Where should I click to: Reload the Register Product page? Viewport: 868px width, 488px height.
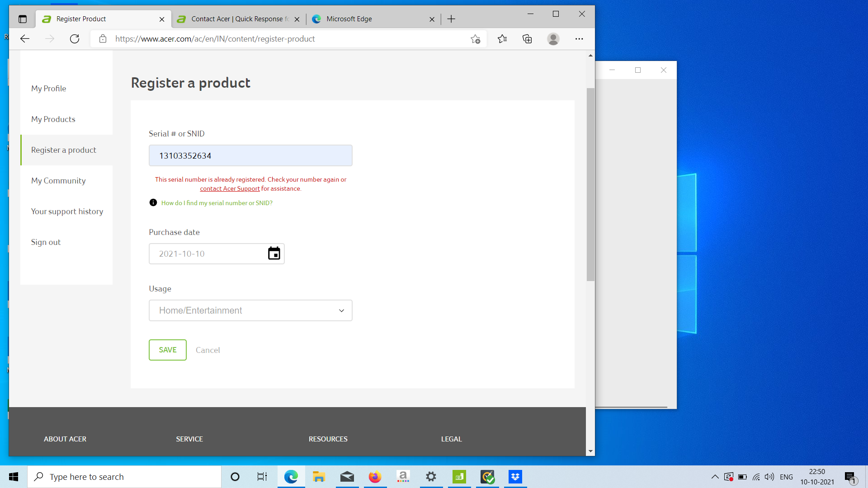[x=75, y=39]
